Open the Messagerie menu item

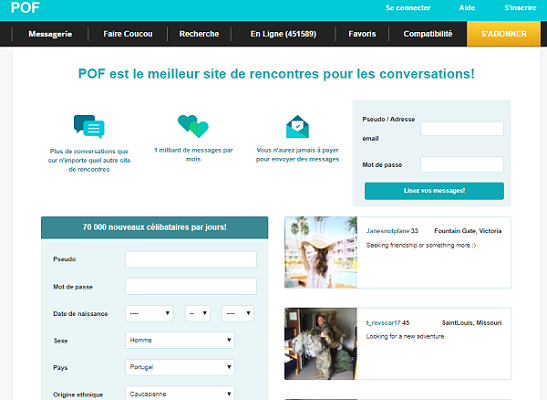pyautogui.click(x=50, y=34)
